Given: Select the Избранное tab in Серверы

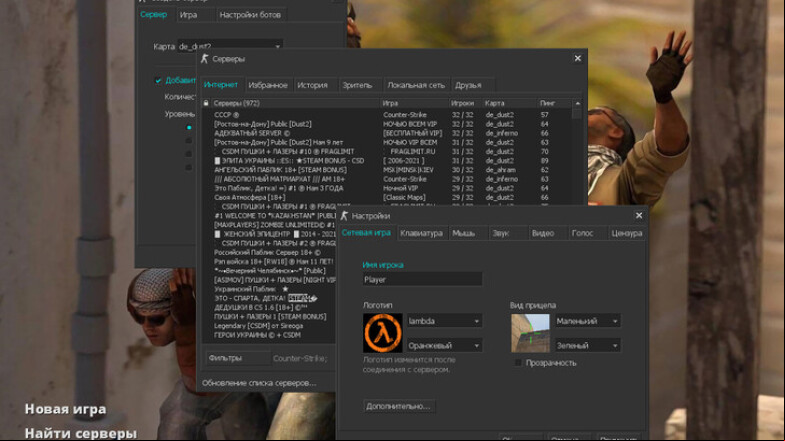Looking at the screenshot, I should pos(268,85).
